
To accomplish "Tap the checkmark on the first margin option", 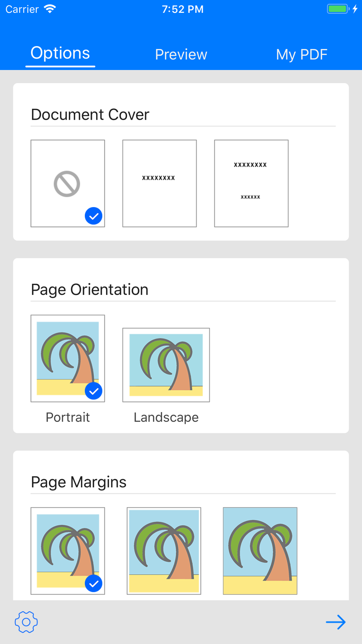I will [x=93, y=583].
